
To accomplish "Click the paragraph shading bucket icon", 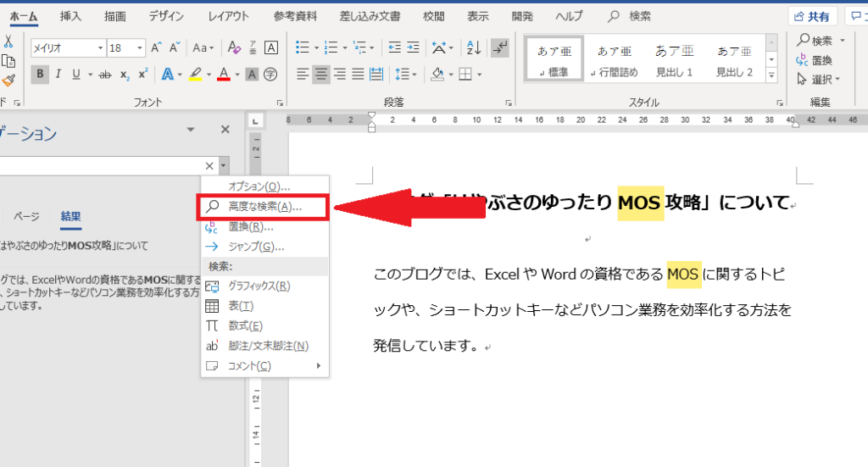I will coord(438,74).
